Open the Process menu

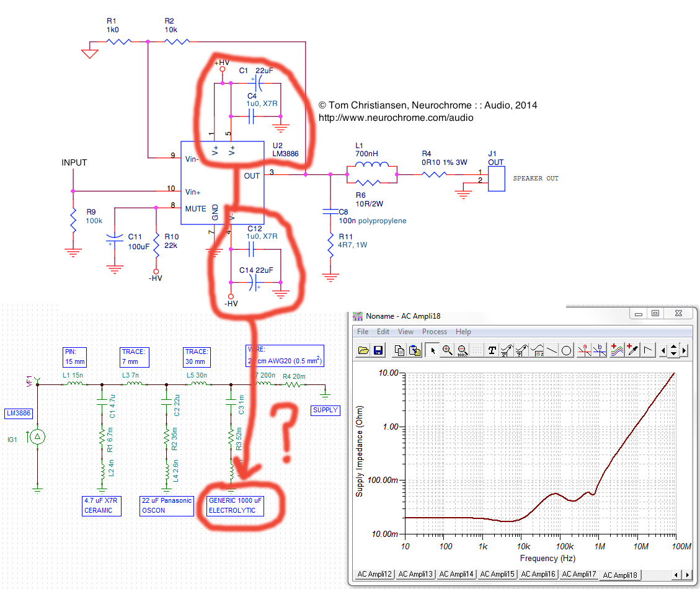[435, 332]
